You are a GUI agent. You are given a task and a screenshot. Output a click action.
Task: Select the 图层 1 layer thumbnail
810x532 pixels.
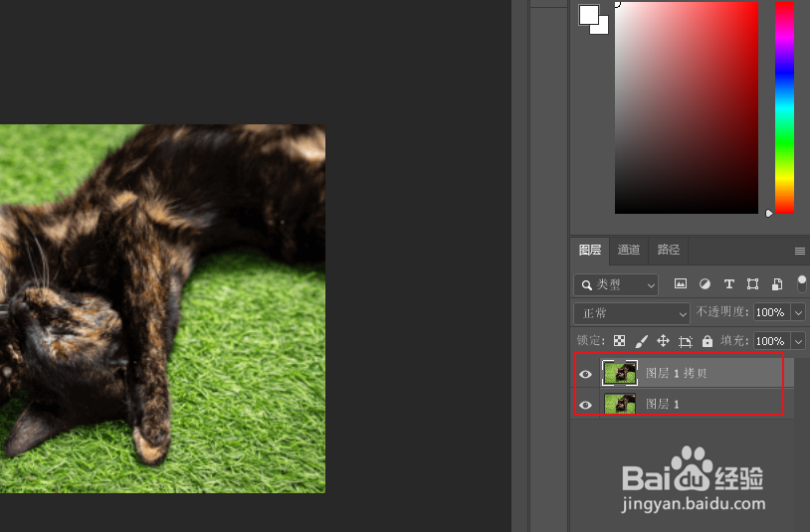pyautogui.click(x=620, y=404)
